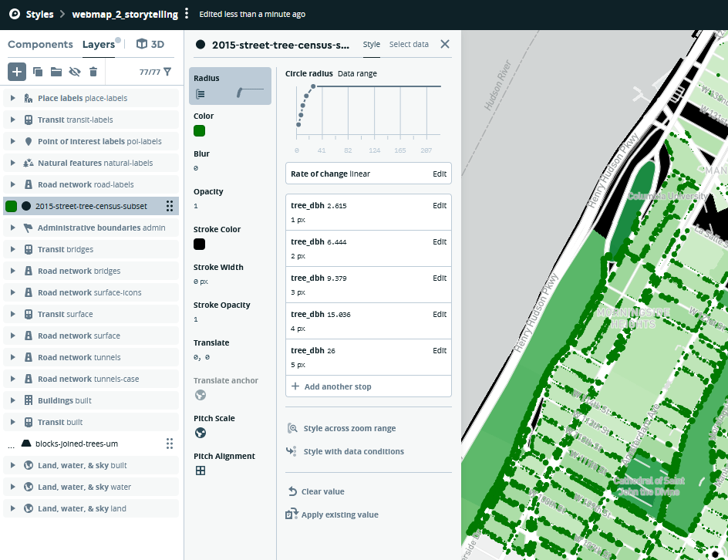Open the style options three-dot menu

tap(187, 14)
